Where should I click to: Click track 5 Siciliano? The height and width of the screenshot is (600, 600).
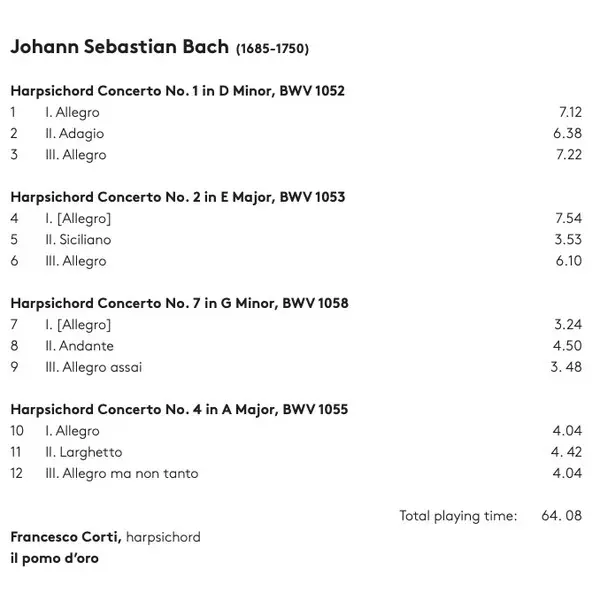coord(78,240)
